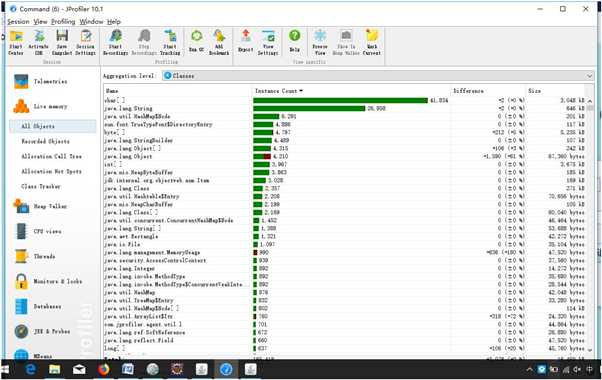Image resolution: width=602 pixels, height=380 pixels.
Task: Open the Window menu
Action: tap(91, 22)
